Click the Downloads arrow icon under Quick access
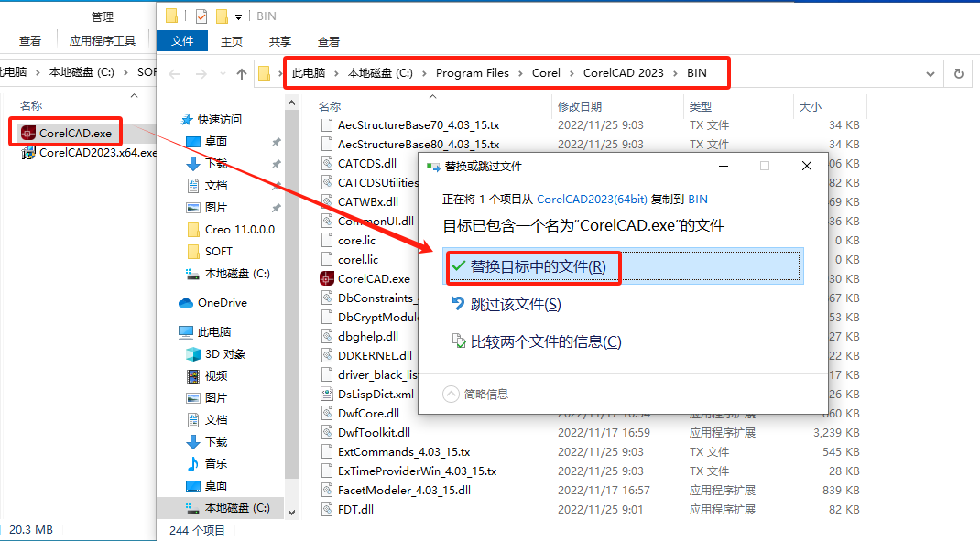The width and height of the screenshot is (980, 541). (193, 164)
